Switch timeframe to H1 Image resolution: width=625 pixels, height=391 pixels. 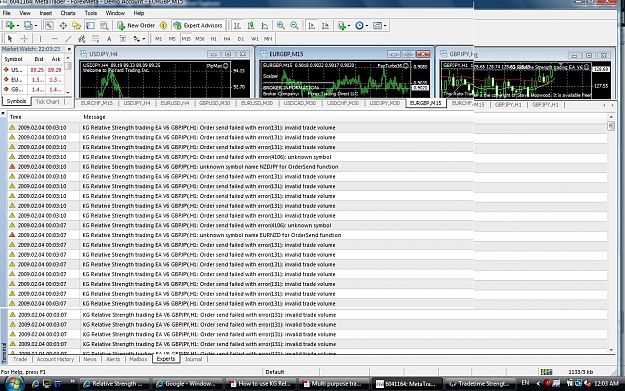pos(214,39)
